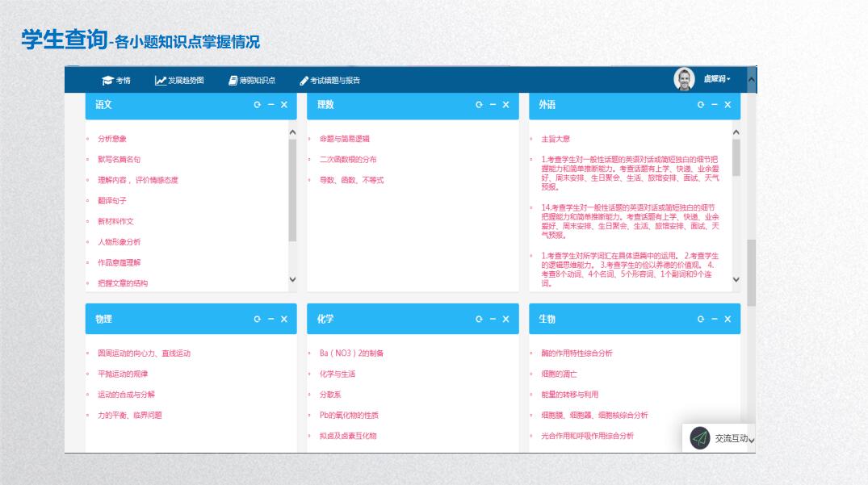Collapse the 语文 panel
The image size is (868, 485).
click(x=271, y=105)
